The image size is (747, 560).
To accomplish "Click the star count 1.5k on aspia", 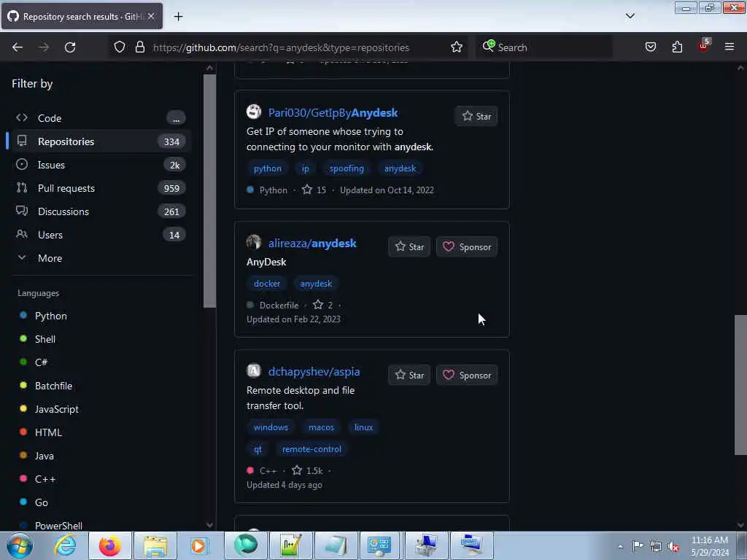I will [307, 471].
